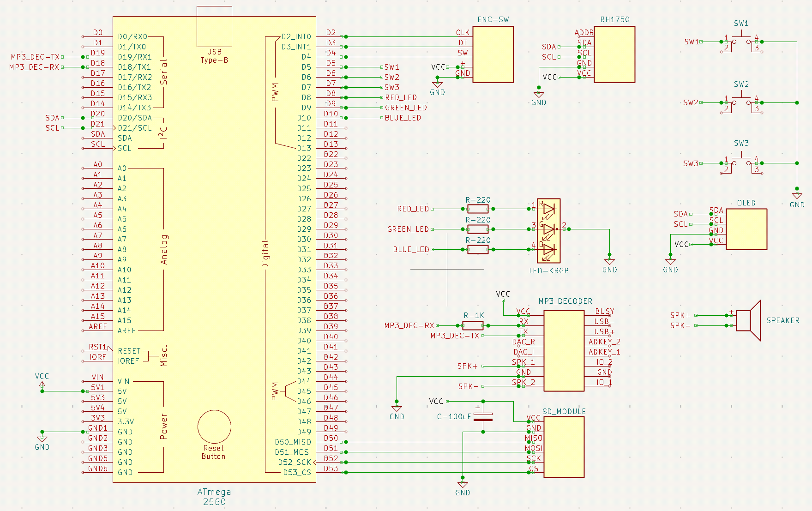Screen dimensions: 812x511
Task: Select the ENC-SW encoder component body
Action: [x=493, y=54]
